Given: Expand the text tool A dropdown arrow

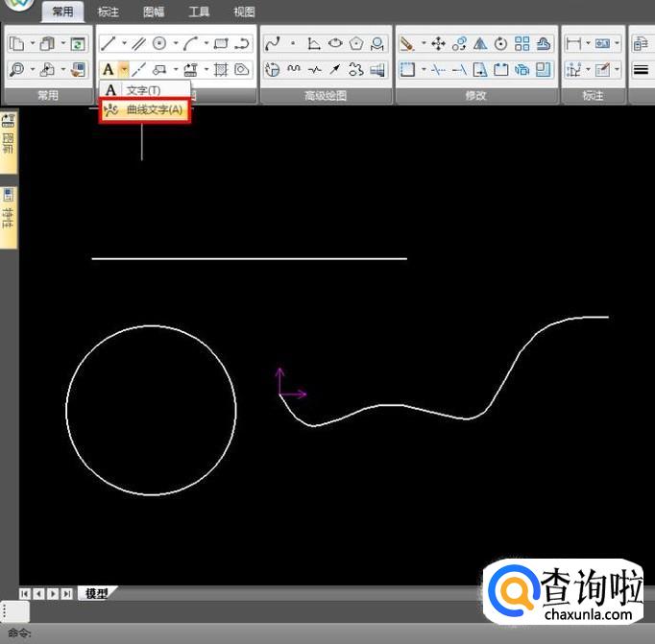Looking at the screenshot, I should point(124,70).
